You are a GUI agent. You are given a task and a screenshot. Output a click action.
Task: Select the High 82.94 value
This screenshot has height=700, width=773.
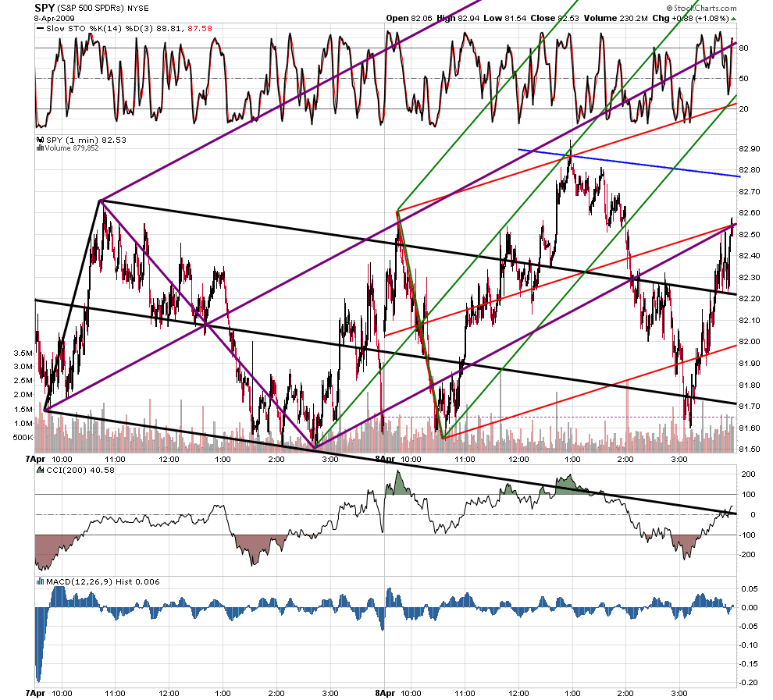(x=458, y=18)
